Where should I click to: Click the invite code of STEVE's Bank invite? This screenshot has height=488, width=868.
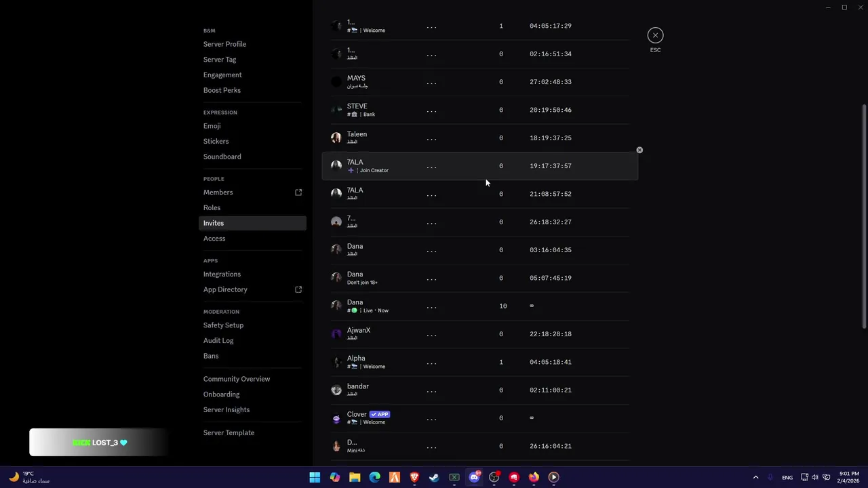431,110
